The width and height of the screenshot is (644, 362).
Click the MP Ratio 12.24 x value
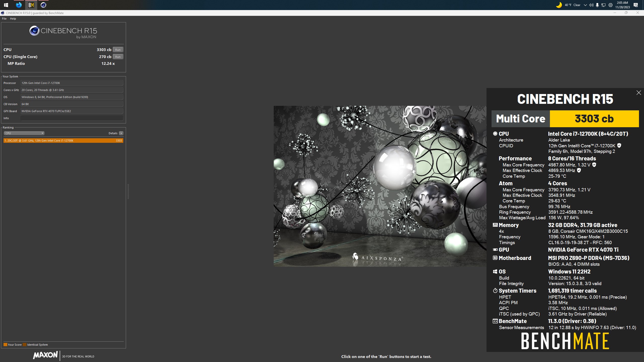[108, 64]
